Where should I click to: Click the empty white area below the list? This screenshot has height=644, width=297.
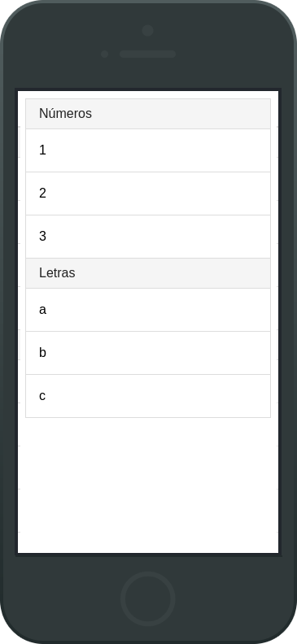click(x=148, y=485)
